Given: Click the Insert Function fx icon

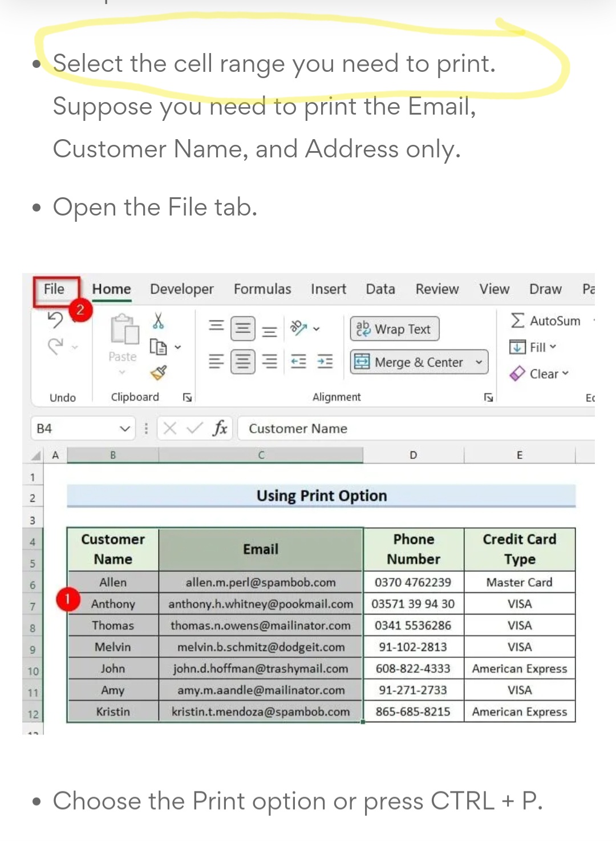Looking at the screenshot, I should coord(220,428).
